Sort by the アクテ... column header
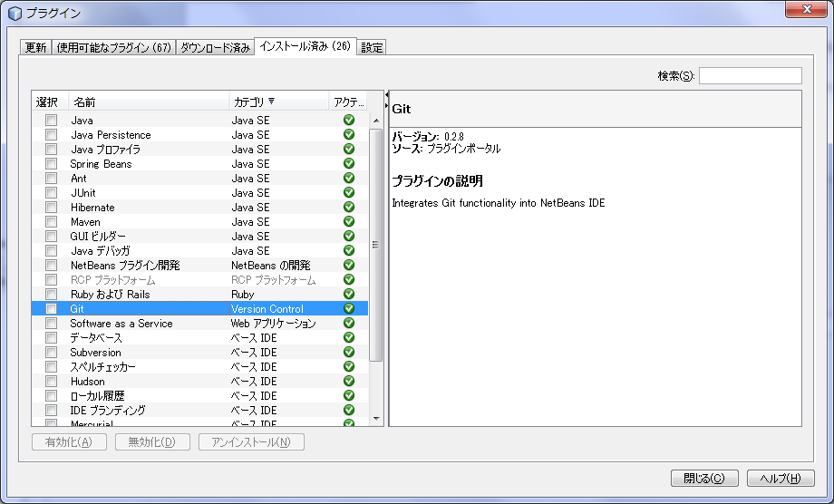834x504 pixels. [x=348, y=102]
